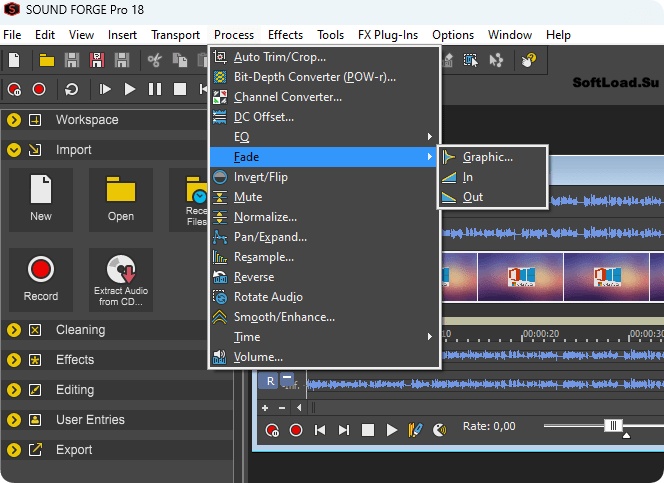Image resolution: width=664 pixels, height=483 pixels.
Task: Expand the Effects panel section
Action: coord(14,360)
